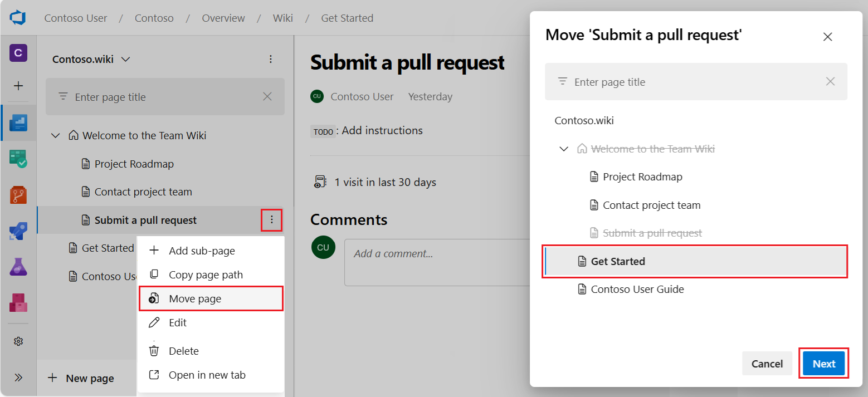Choose Edit from context menu
The width and height of the screenshot is (868, 397).
211,322
